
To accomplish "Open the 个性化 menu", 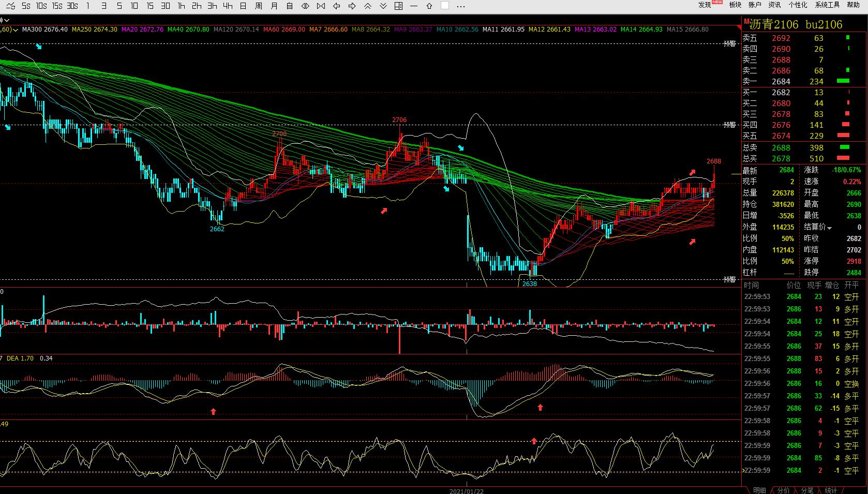I will tap(798, 5).
